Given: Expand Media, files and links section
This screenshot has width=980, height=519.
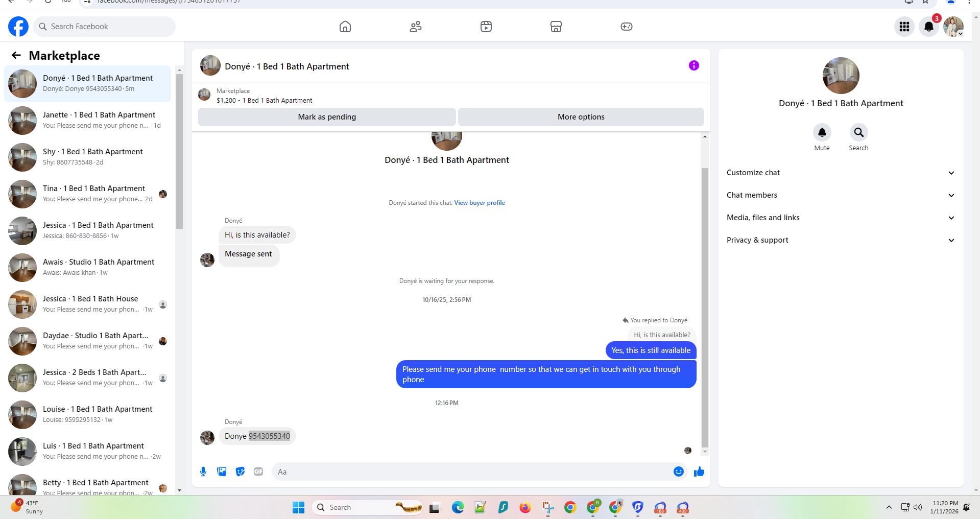Looking at the screenshot, I should (841, 218).
